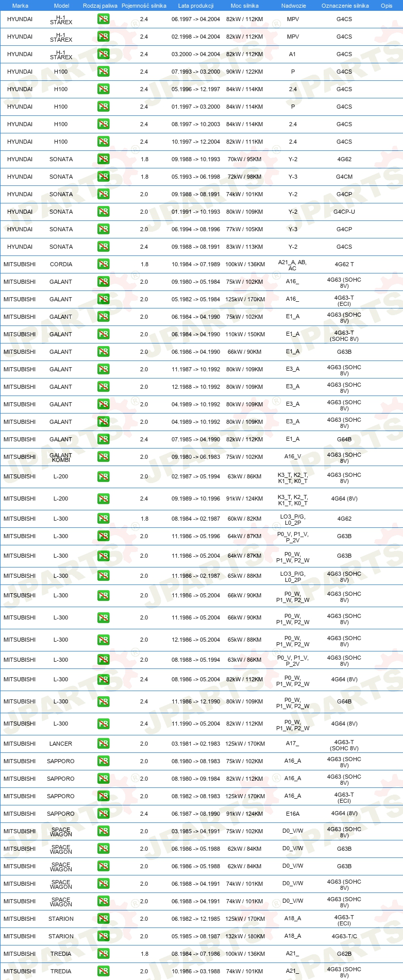Click fuel icon in STARION 4G63-T/C row
403x980 pixels.
point(103,936)
